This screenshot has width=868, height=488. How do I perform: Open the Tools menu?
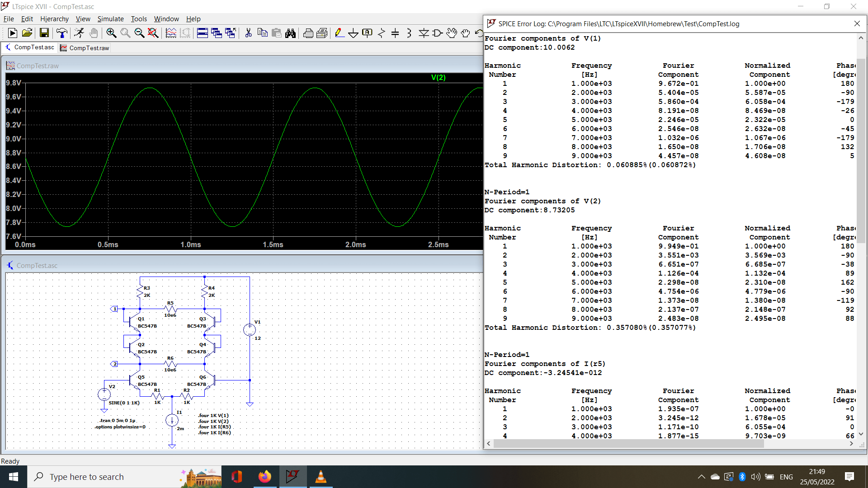(x=139, y=19)
